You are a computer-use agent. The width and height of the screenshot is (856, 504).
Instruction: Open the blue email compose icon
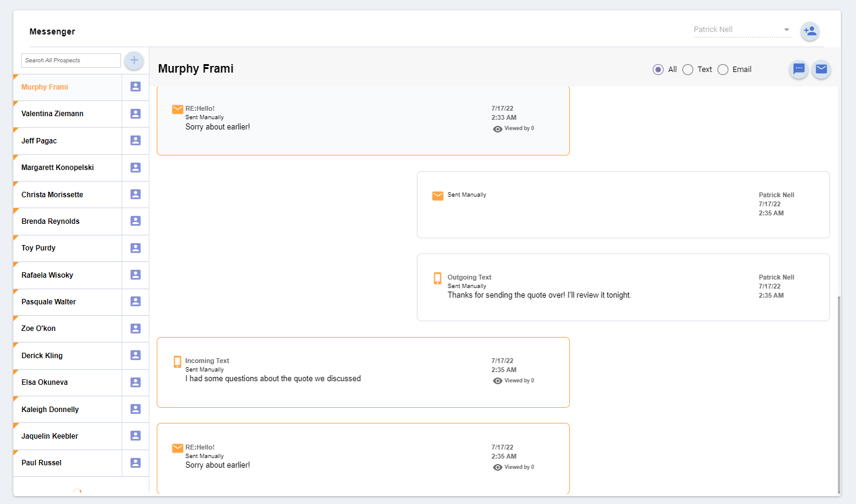[821, 69]
